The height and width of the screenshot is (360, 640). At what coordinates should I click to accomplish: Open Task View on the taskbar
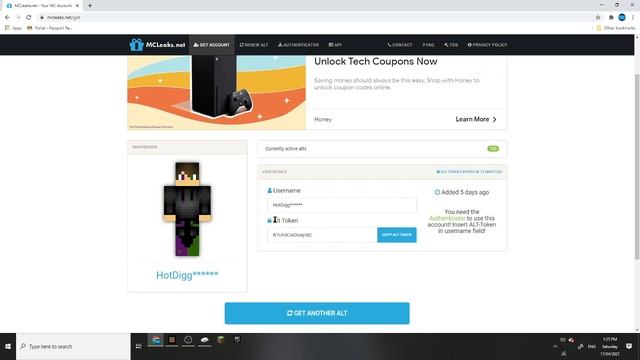pyautogui.click(x=139, y=346)
